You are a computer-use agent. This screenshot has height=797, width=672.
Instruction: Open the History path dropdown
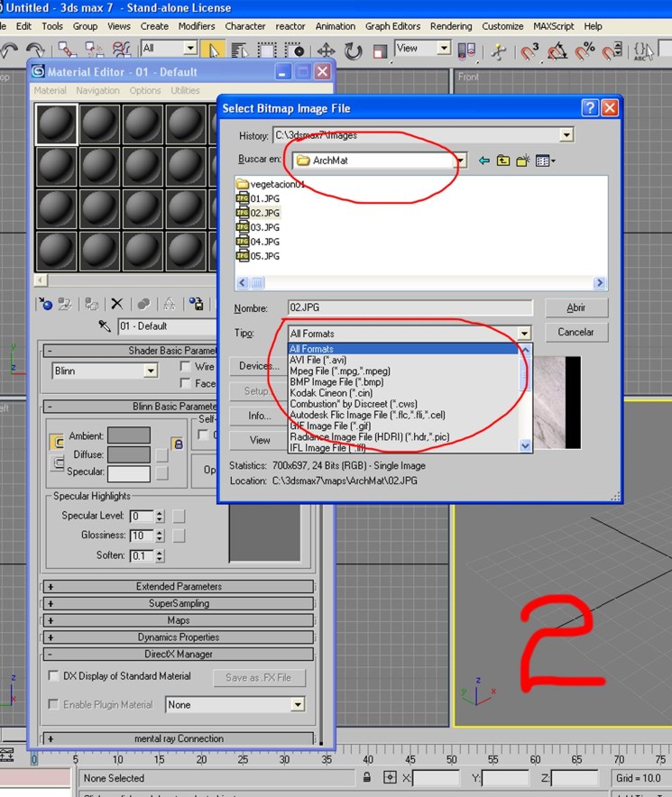(566, 134)
